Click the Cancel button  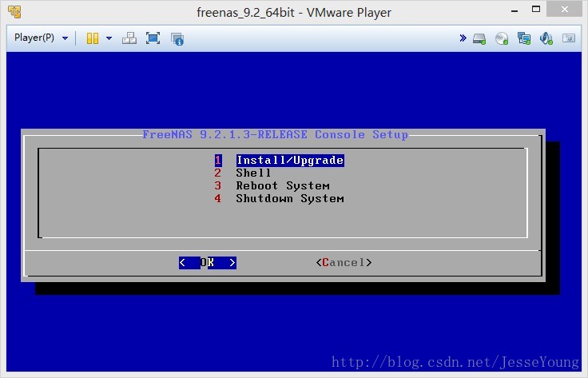click(344, 262)
